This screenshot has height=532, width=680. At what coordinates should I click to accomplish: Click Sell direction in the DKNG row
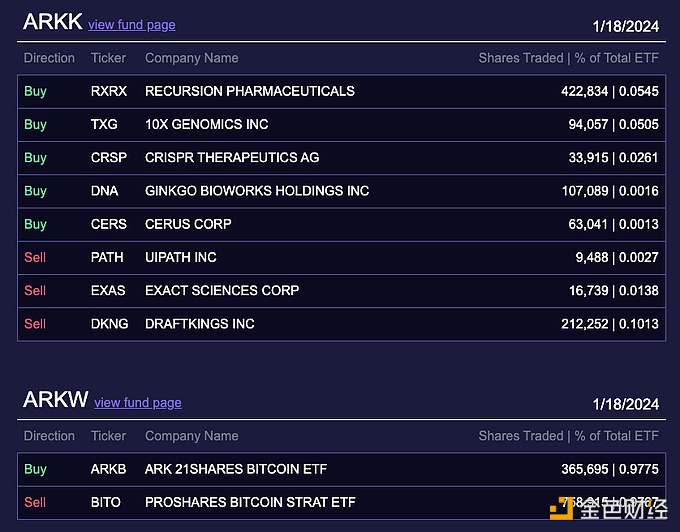pos(35,324)
